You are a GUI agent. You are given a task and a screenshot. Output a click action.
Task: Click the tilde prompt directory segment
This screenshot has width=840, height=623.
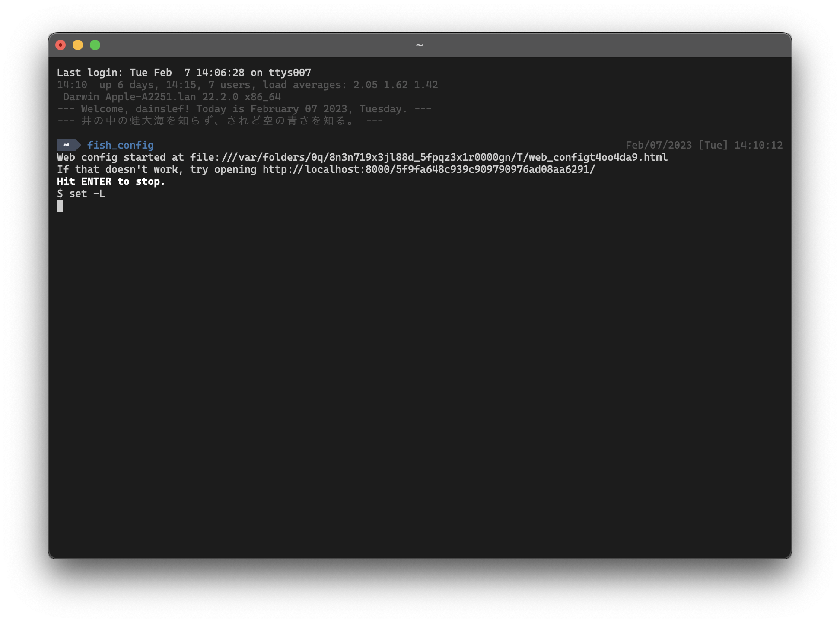(69, 145)
